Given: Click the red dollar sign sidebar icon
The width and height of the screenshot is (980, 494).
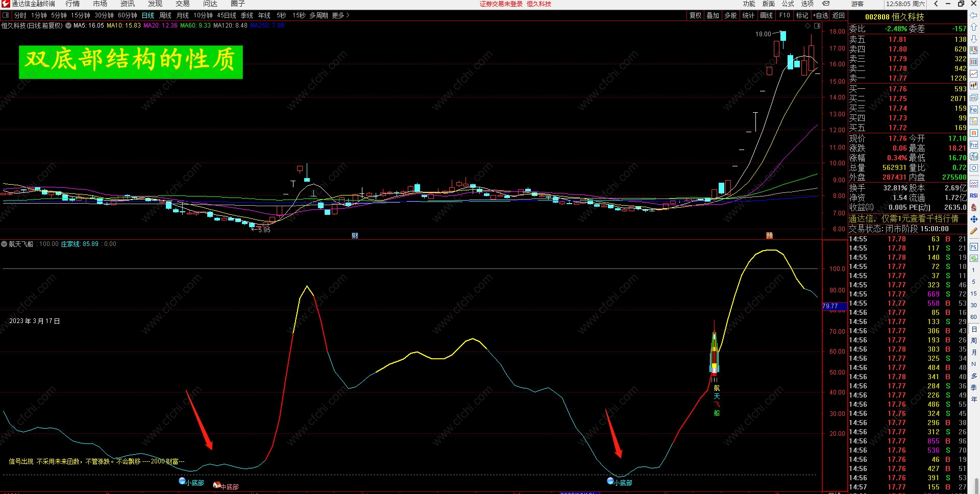Looking at the screenshot, I should pos(974,207).
